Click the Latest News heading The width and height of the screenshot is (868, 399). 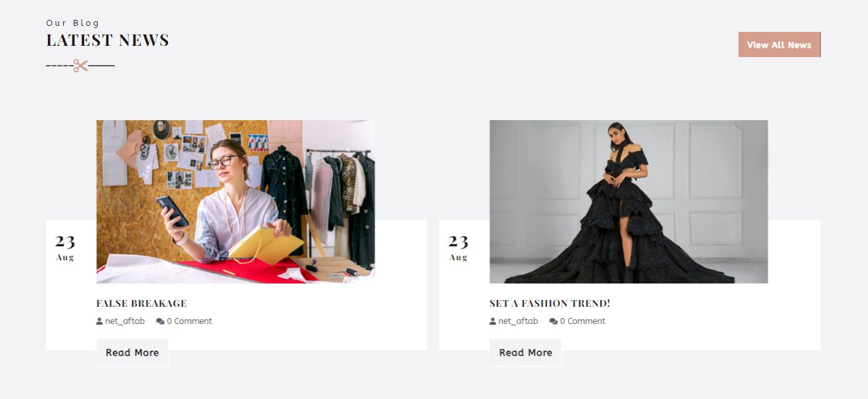pos(108,40)
